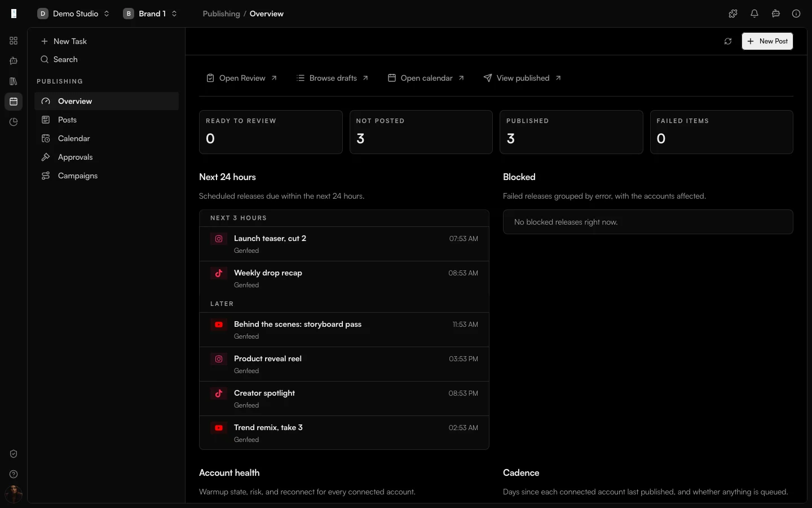Follow the Browse drafts link
The height and width of the screenshot is (508, 812).
[332, 78]
